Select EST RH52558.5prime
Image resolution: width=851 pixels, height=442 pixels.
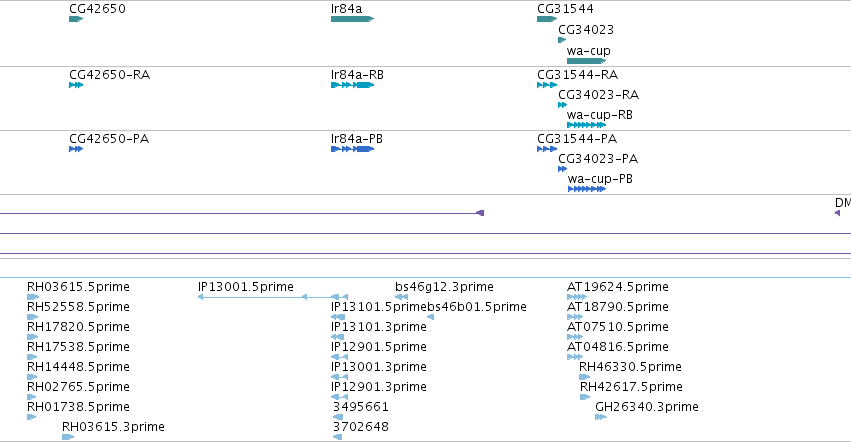pos(78,307)
